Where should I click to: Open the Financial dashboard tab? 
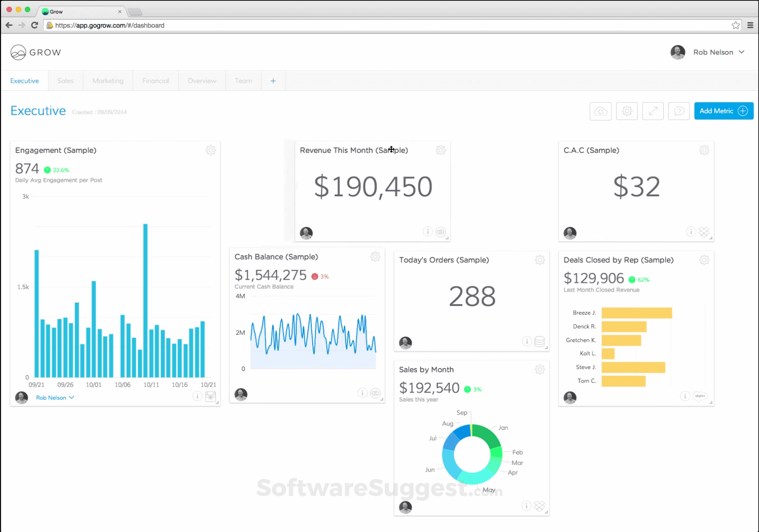click(155, 80)
